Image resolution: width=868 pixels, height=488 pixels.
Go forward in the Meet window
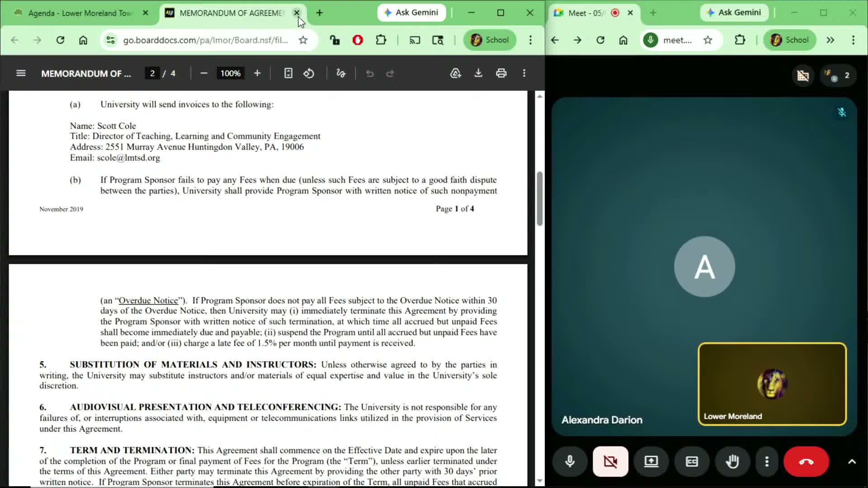pos(577,40)
